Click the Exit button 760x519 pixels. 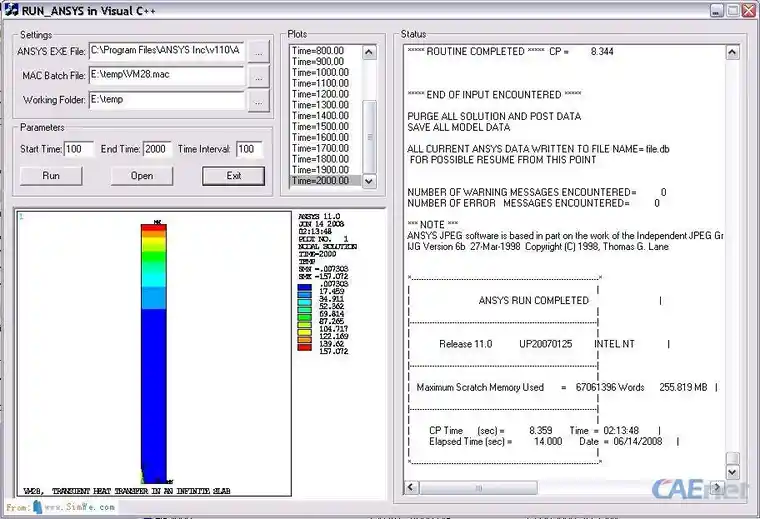(x=233, y=176)
